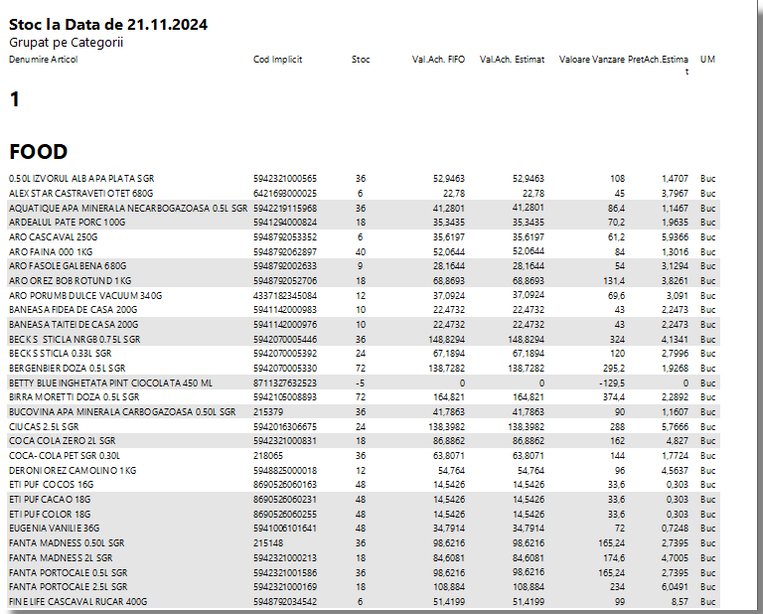Click the Stoc column header
Screen dimensions: 763x614
point(361,59)
